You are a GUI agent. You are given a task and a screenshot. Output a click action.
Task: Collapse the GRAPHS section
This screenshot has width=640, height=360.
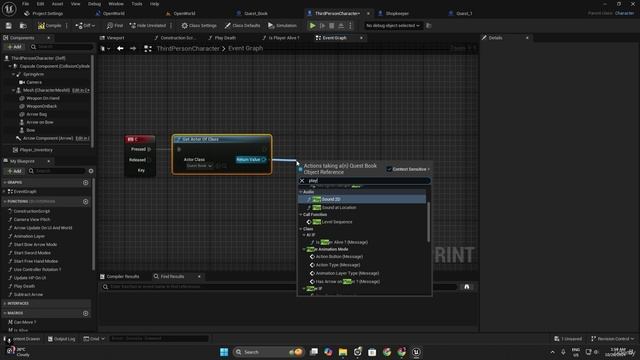pyautogui.click(x=5, y=182)
